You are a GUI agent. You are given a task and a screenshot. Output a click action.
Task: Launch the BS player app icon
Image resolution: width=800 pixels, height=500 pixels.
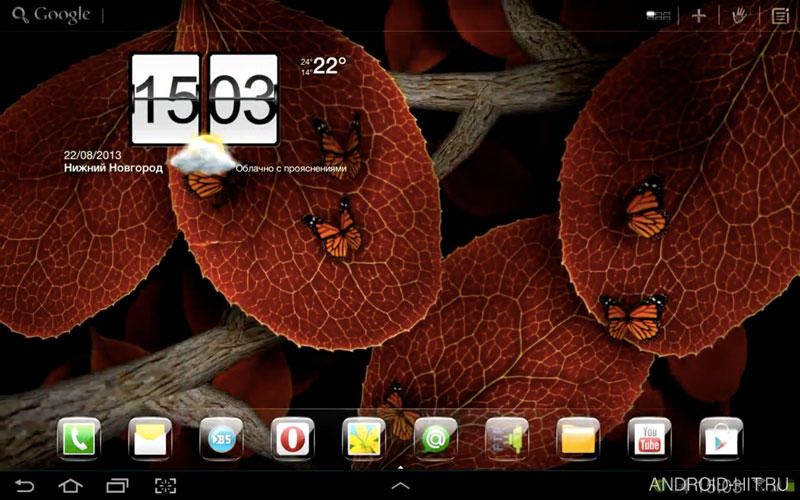point(221,439)
